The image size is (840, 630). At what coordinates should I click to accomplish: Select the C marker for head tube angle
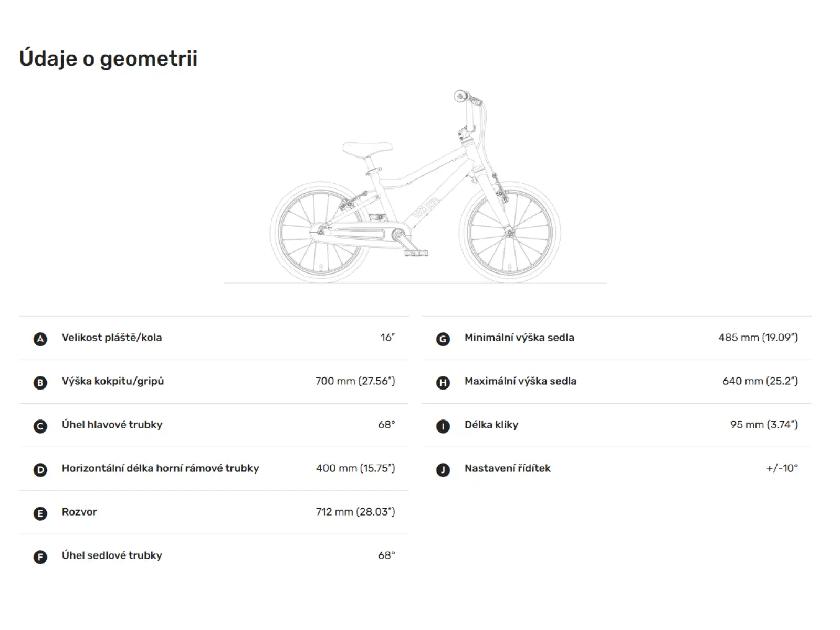40,426
